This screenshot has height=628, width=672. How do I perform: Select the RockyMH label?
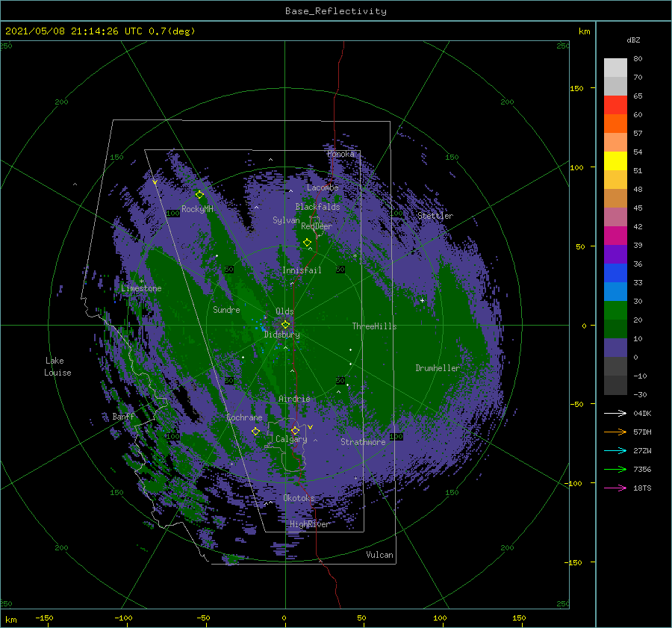click(x=197, y=209)
